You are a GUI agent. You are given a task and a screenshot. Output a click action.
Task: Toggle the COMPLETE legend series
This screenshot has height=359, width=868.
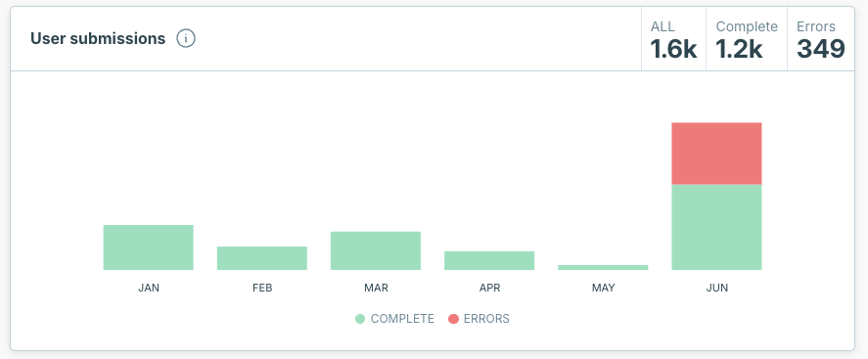pos(394,319)
